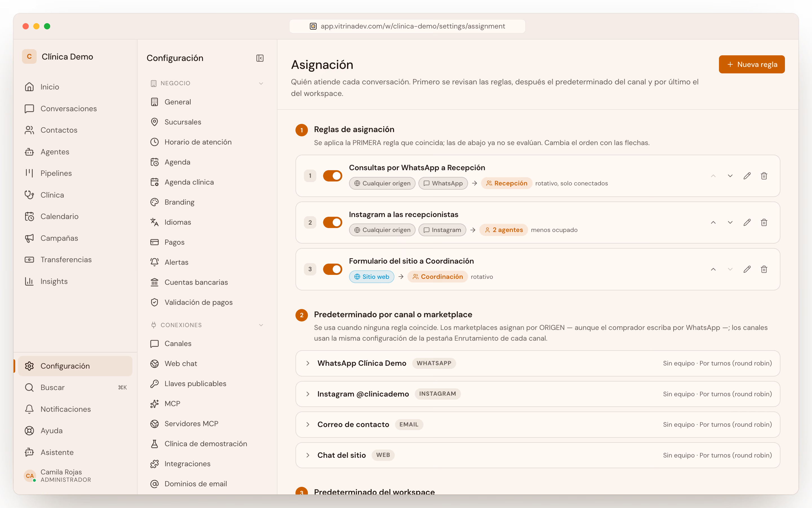Switch off Formulario del sitio a Coordinación rule
The height and width of the screenshot is (508, 812).
coord(332,269)
